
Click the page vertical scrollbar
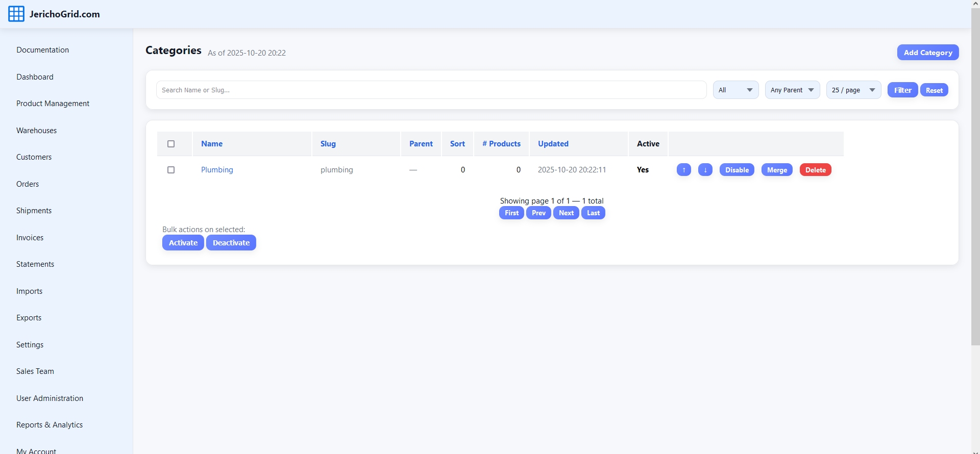click(x=975, y=179)
